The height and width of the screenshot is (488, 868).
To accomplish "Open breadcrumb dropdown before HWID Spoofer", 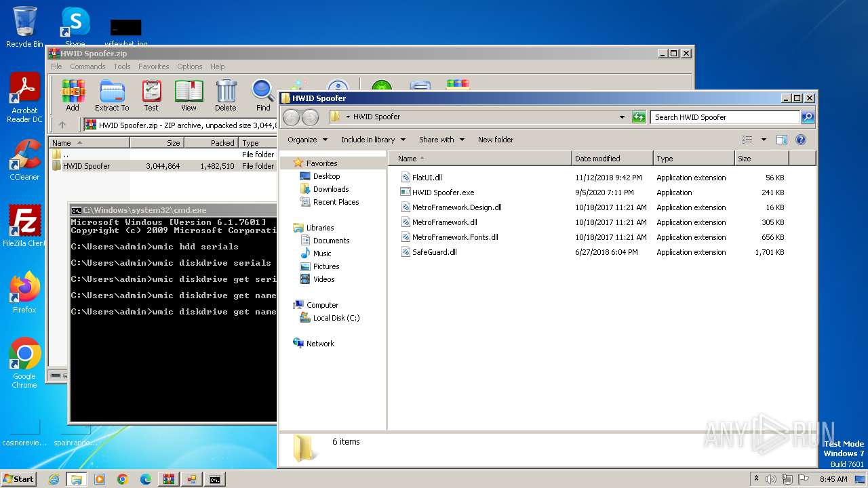I will [349, 117].
